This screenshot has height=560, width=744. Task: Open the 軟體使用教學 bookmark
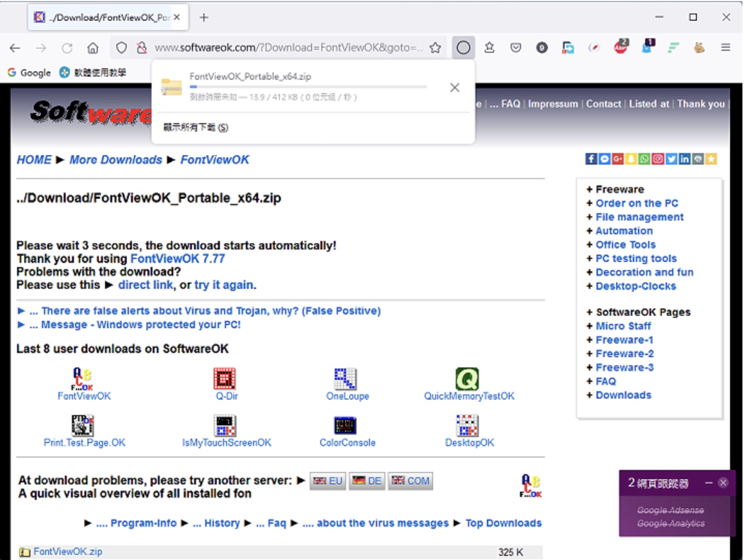93,72
